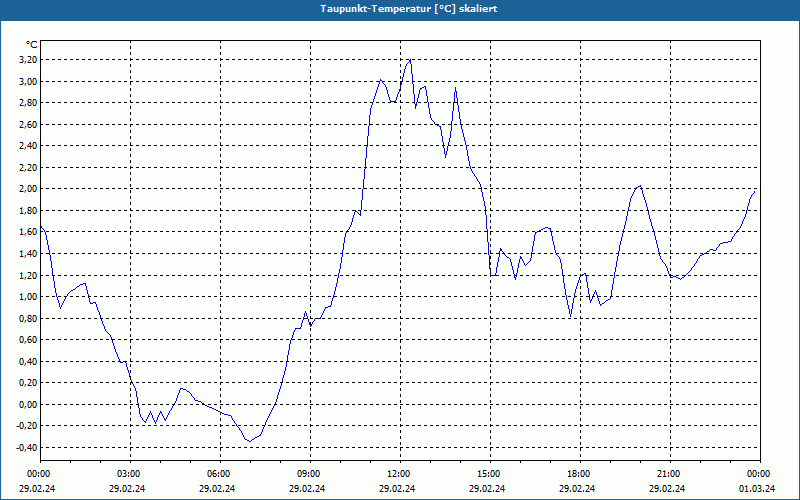The image size is (800, 500).
Task: Select the 06:00 time label
Action: 219,474
